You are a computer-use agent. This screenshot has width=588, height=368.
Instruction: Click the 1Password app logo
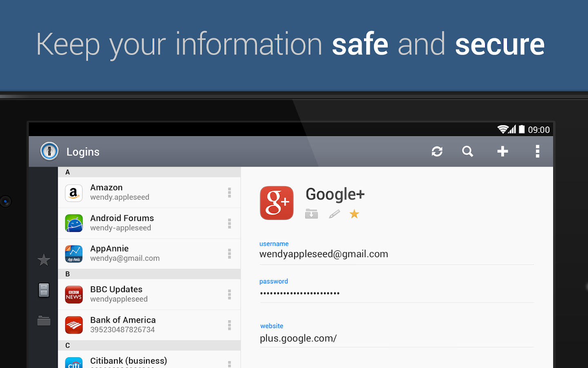pyautogui.click(x=49, y=152)
